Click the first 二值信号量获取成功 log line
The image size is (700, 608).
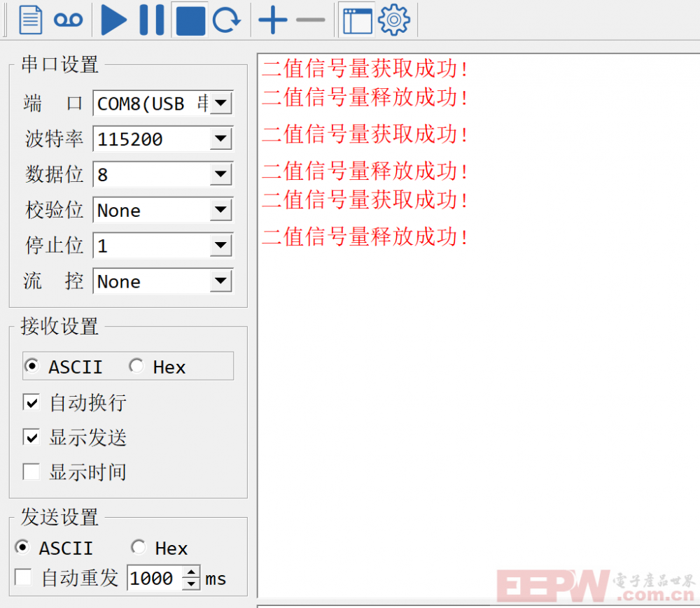pos(365,69)
